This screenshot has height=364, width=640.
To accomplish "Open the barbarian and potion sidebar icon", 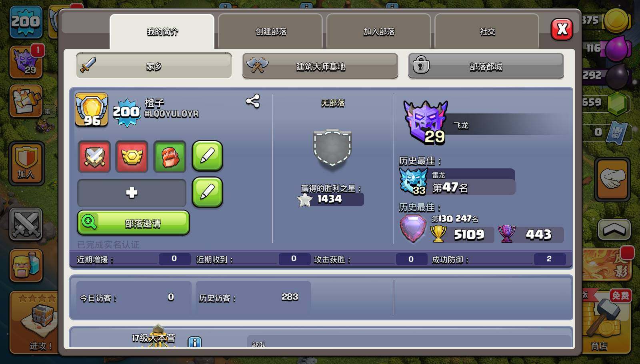I will 26,266.
